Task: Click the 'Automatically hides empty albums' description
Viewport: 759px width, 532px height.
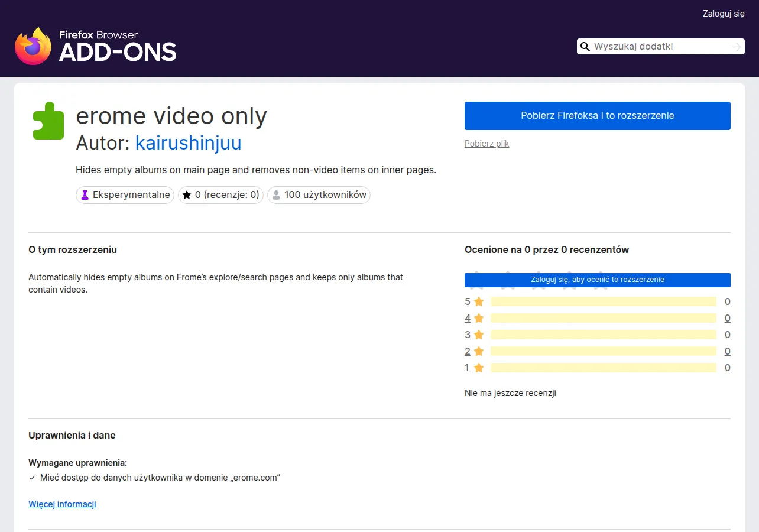Action: [216, 283]
